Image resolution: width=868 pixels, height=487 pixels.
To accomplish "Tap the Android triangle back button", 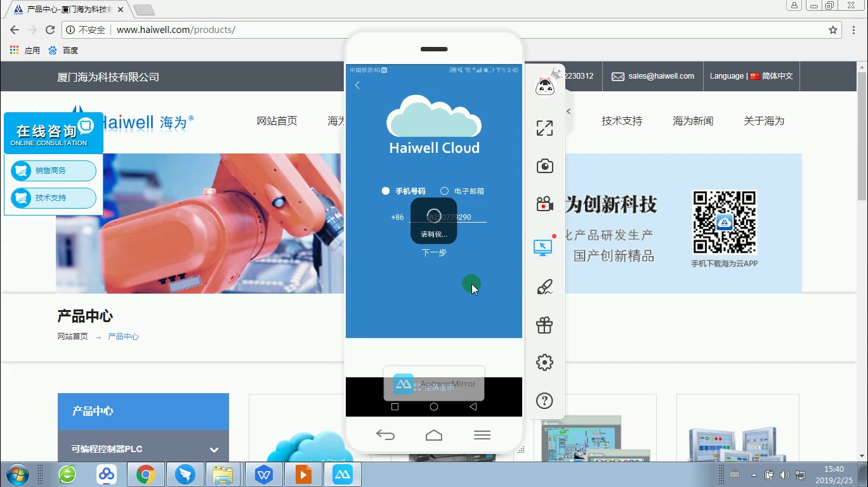I will (x=473, y=406).
